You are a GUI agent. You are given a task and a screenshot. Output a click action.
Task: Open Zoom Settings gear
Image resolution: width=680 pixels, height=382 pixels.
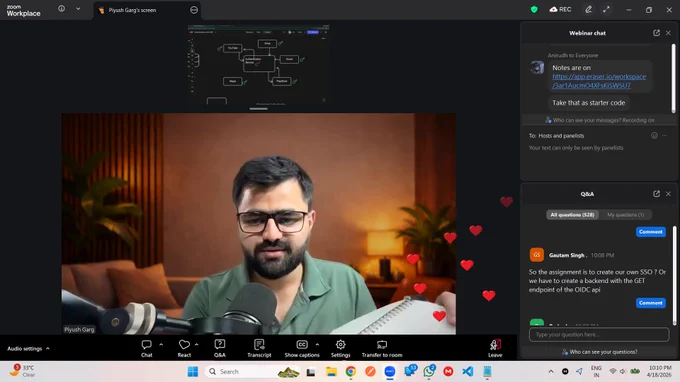pyautogui.click(x=340, y=348)
